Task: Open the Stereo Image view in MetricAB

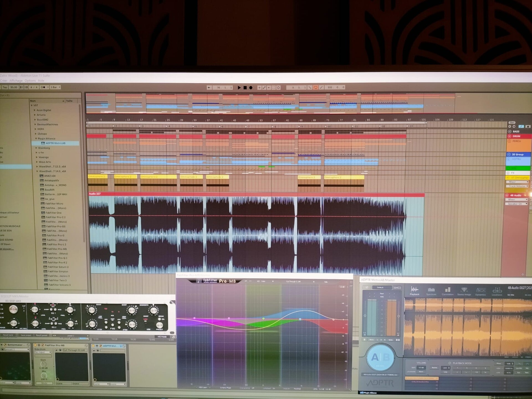Action: pyautogui.click(x=464, y=291)
